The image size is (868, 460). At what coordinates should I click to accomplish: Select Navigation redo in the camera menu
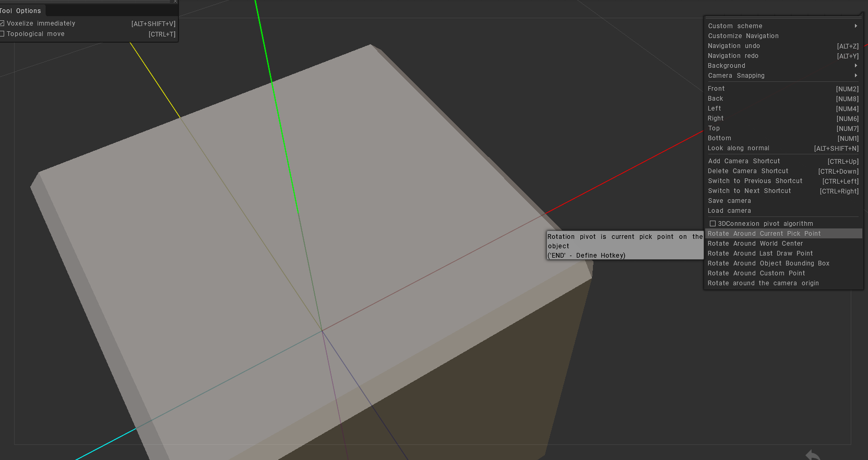tap(733, 56)
